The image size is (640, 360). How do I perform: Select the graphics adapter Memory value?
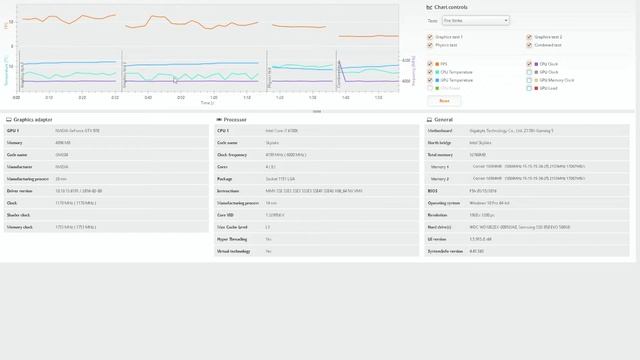[63, 143]
